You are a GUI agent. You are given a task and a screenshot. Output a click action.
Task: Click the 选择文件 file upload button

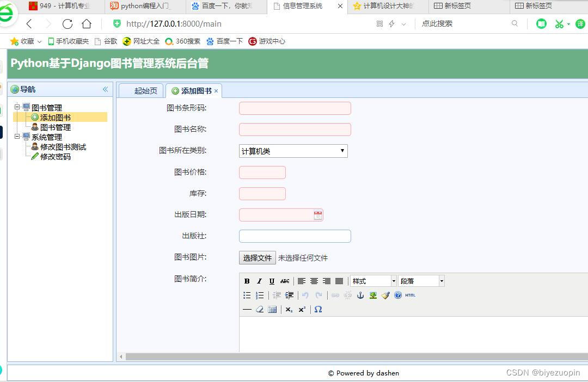(x=257, y=257)
